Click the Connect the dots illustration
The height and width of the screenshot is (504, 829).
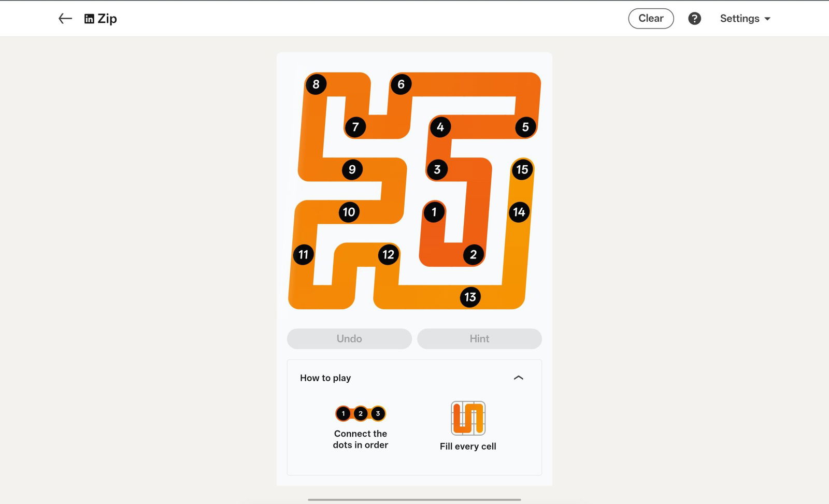[x=361, y=413]
